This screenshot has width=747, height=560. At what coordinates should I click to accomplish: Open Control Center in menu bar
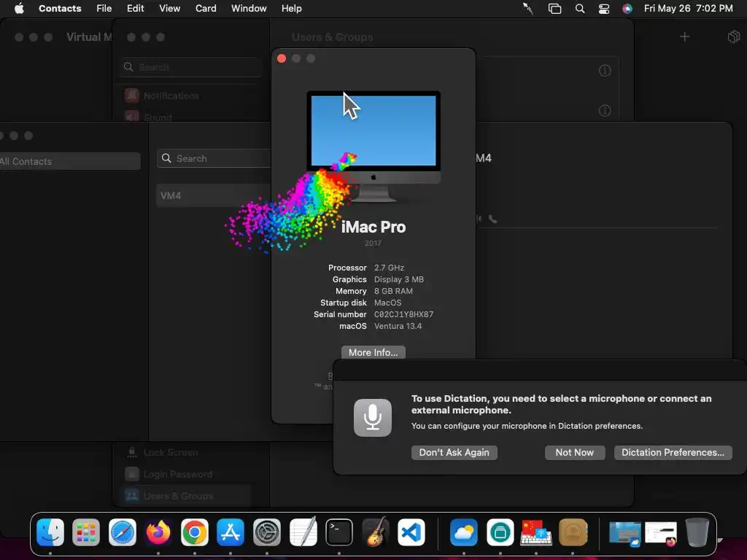pos(603,8)
